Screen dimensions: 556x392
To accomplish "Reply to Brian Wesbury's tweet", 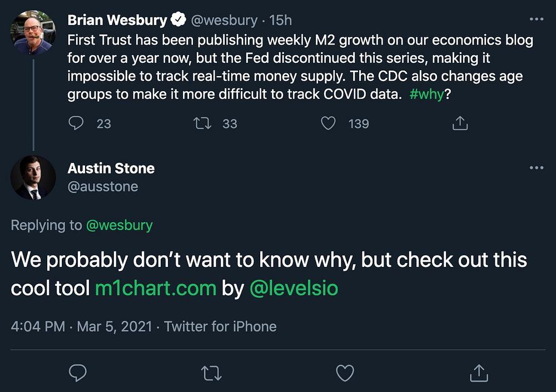I will click(x=76, y=123).
